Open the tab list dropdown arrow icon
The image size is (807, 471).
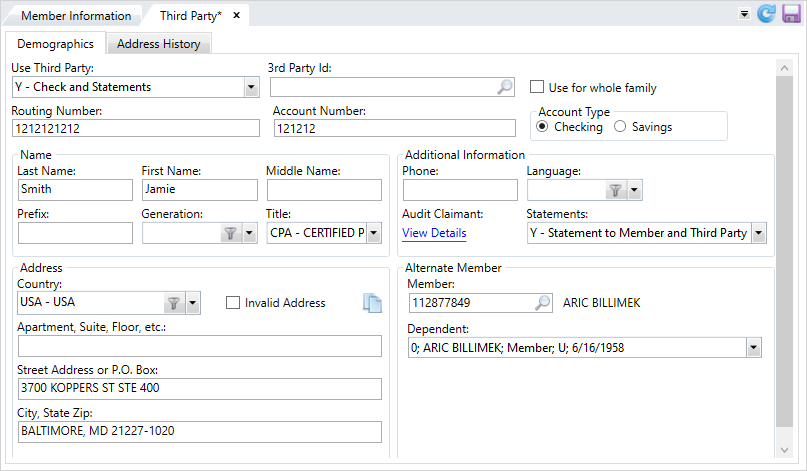(x=744, y=14)
